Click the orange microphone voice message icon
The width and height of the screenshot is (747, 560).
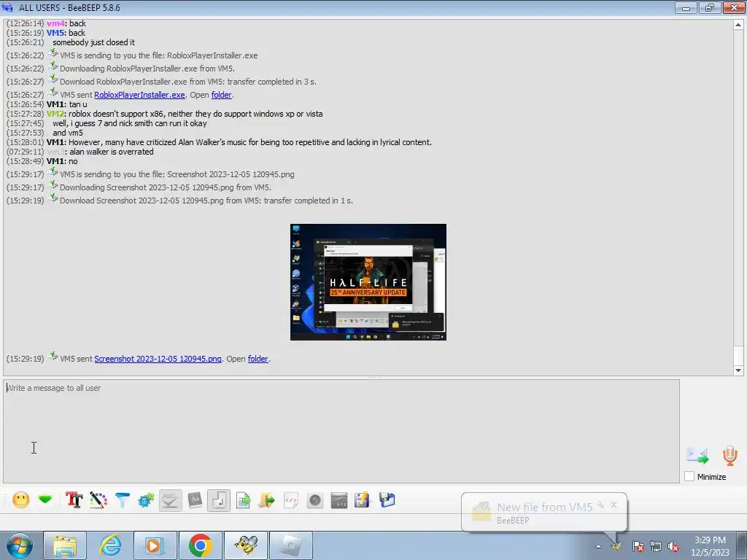[x=729, y=456]
